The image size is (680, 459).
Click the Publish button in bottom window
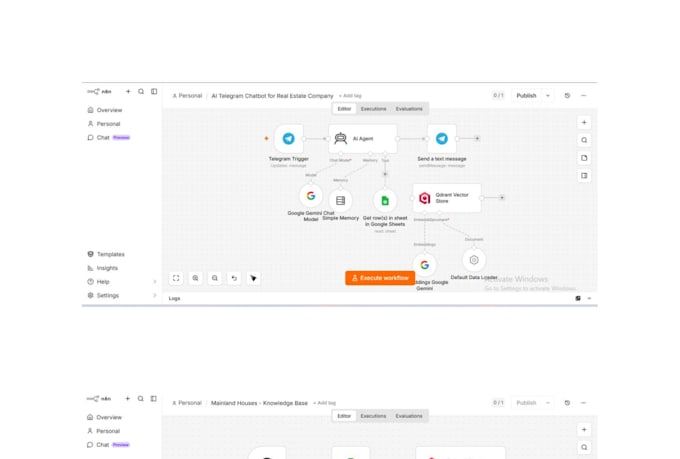click(x=526, y=403)
